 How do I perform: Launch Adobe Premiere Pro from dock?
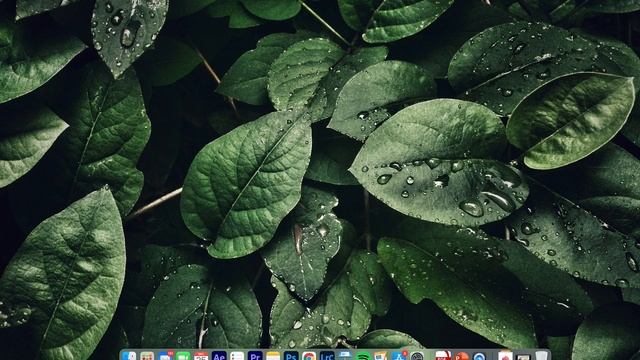click(255, 356)
